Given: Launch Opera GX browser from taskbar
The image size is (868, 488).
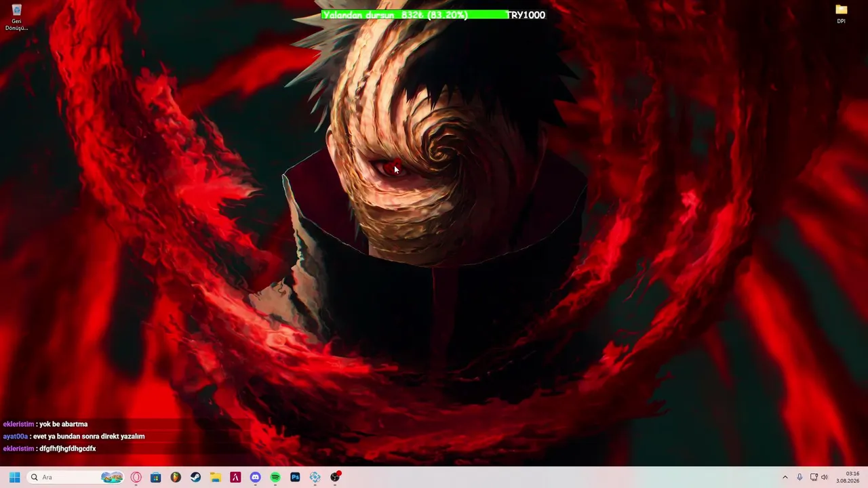Looking at the screenshot, I should (x=136, y=477).
